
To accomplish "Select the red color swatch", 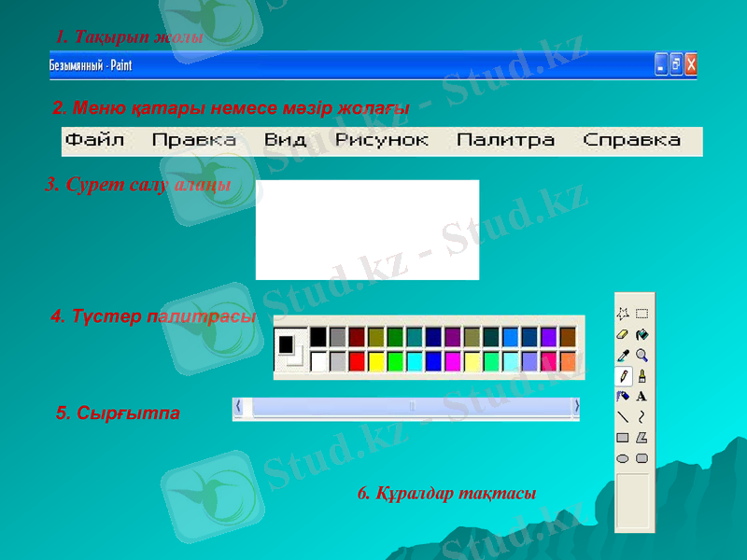I will pyautogui.click(x=356, y=359).
